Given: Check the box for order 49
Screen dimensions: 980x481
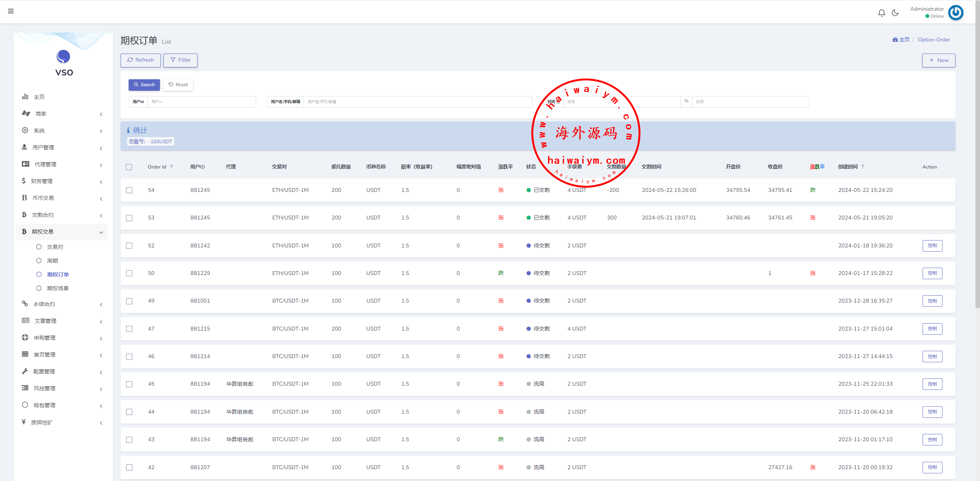Looking at the screenshot, I should pos(129,301).
